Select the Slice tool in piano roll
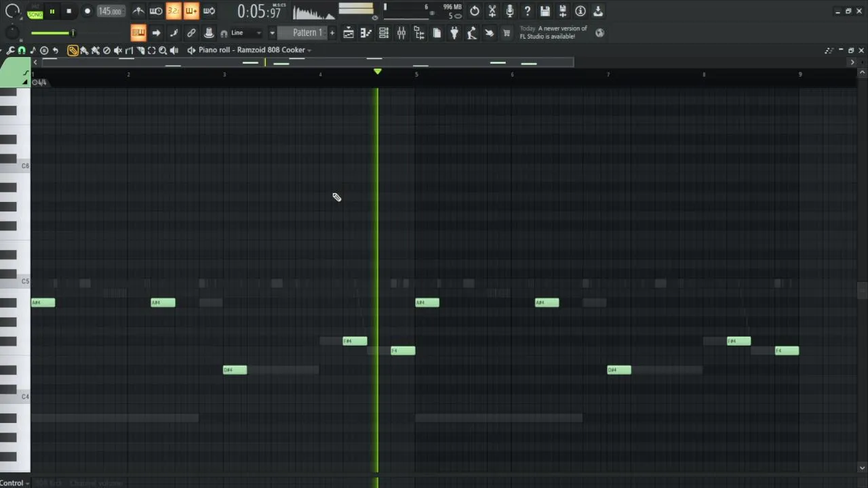 pos(140,50)
